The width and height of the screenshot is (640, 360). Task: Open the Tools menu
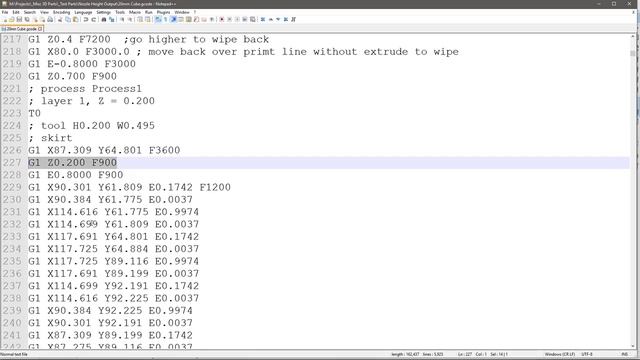(x=120, y=12)
